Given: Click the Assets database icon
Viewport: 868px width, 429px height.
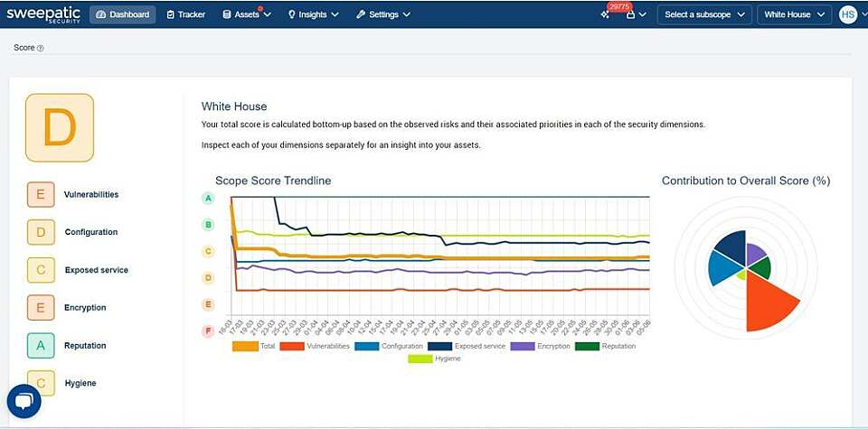Looking at the screenshot, I should point(227,15).
